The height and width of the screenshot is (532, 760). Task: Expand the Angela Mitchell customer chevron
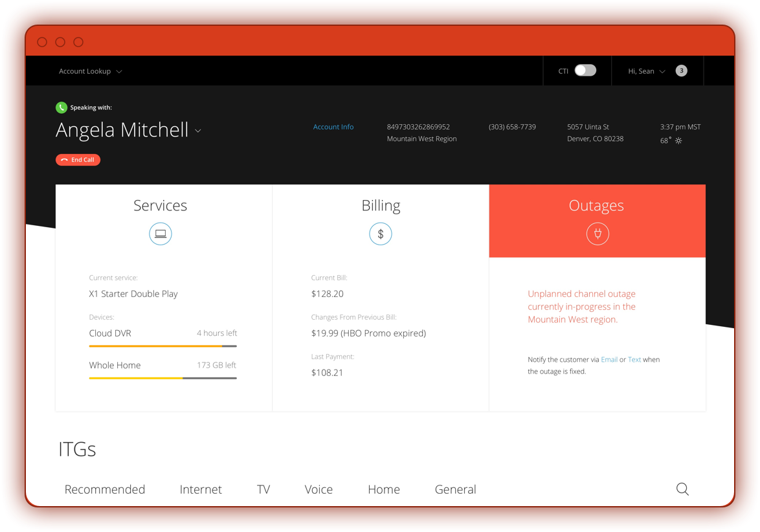pos(198,131)
